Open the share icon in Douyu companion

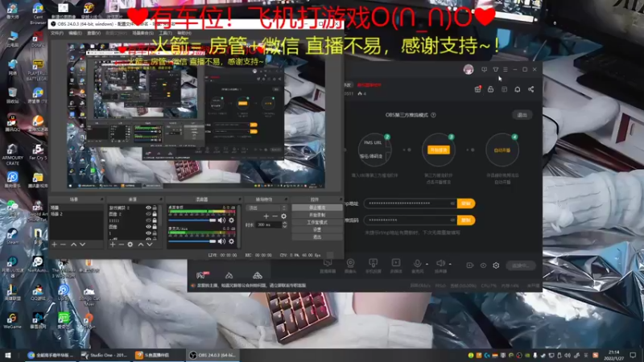pos(530,89)
